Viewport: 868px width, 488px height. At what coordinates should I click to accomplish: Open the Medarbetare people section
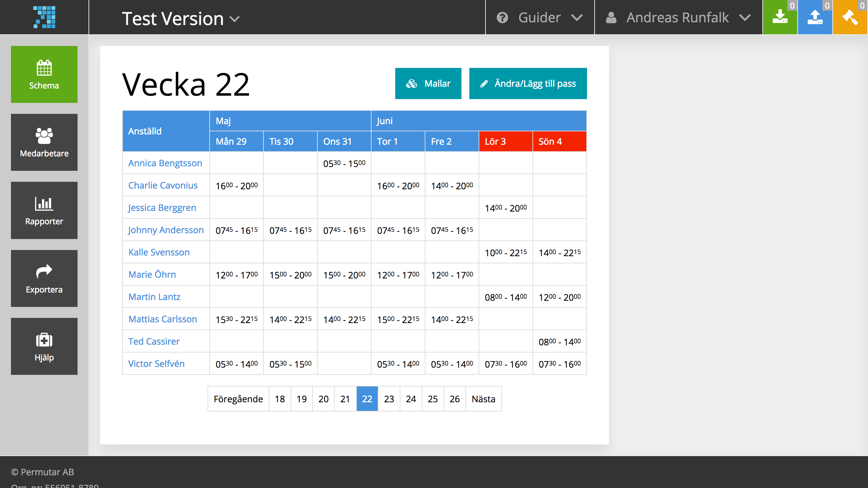[x=44, y=142]
